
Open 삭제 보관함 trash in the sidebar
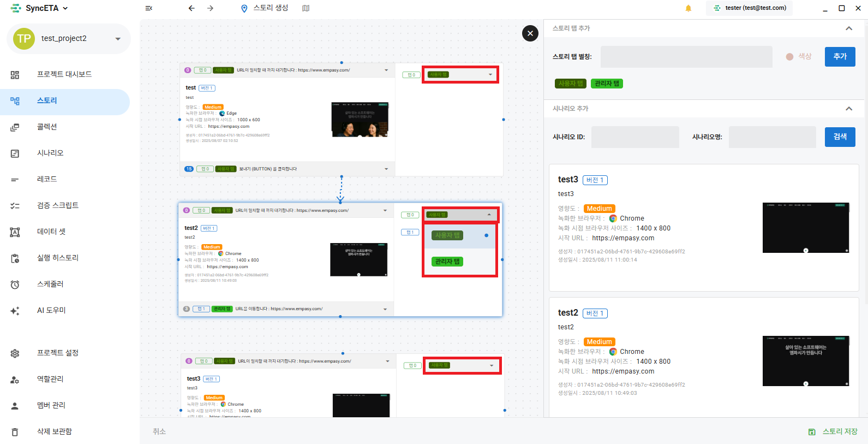click(54, 431)
